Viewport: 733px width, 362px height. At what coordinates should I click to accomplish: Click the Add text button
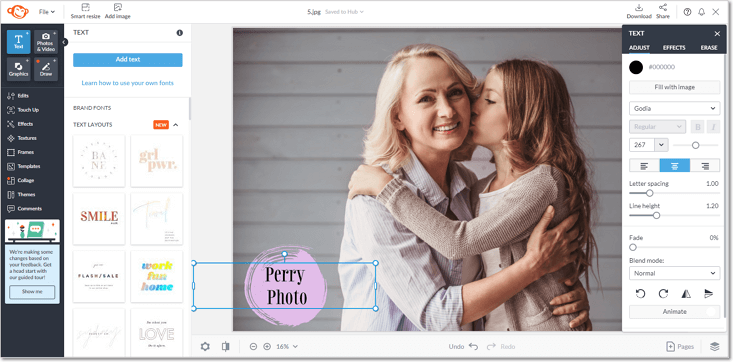click(128, 60)
